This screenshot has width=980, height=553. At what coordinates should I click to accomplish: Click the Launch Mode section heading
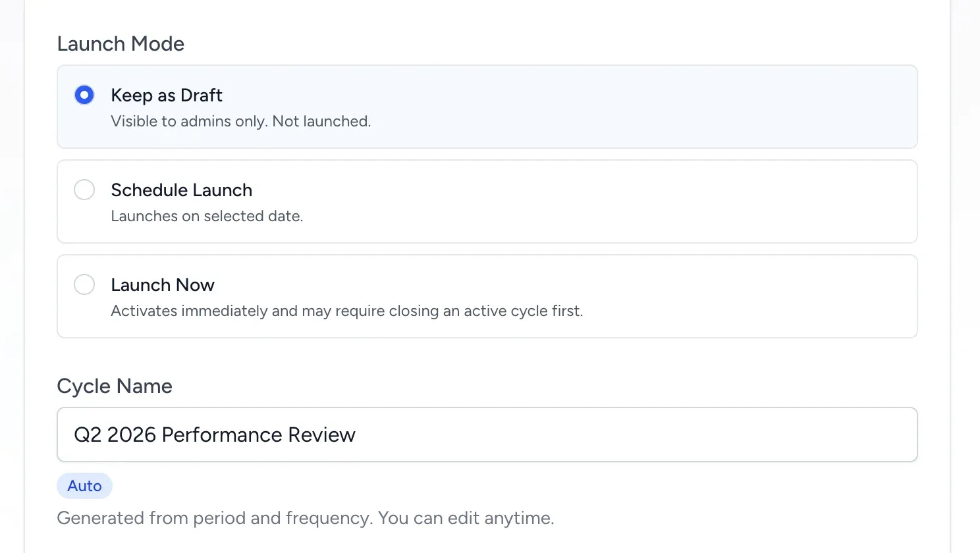(x=121, y=43)
